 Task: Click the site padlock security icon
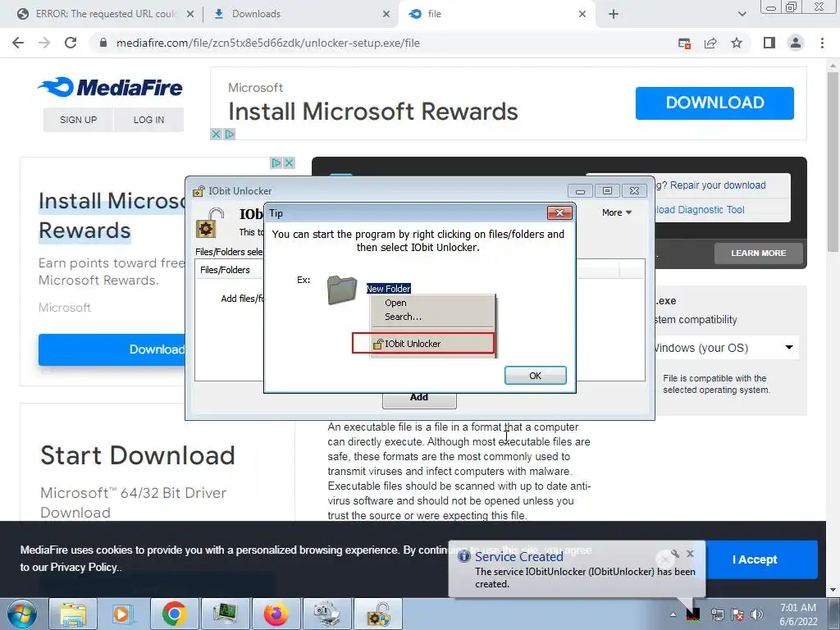point(103,43)
